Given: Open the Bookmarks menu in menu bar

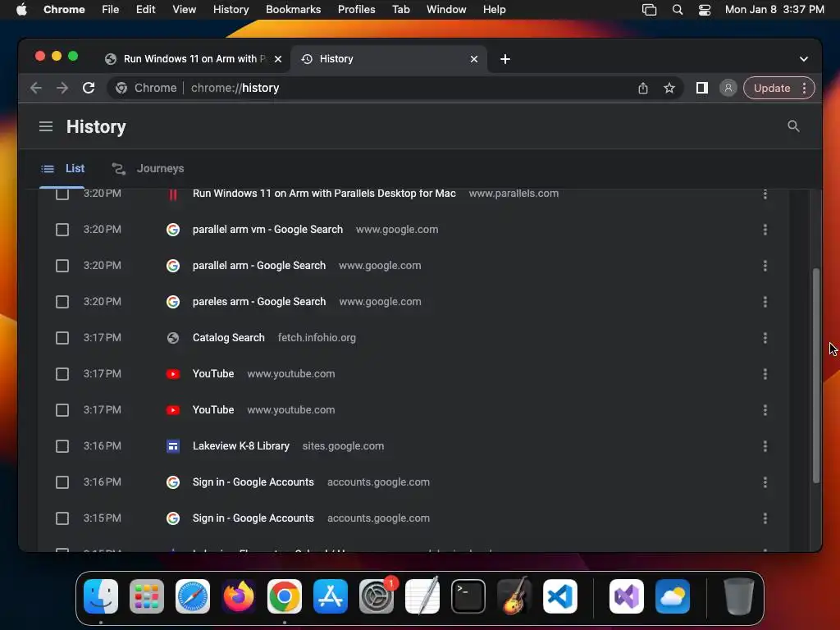Looking at the screenshot, I should click(293, 10).
